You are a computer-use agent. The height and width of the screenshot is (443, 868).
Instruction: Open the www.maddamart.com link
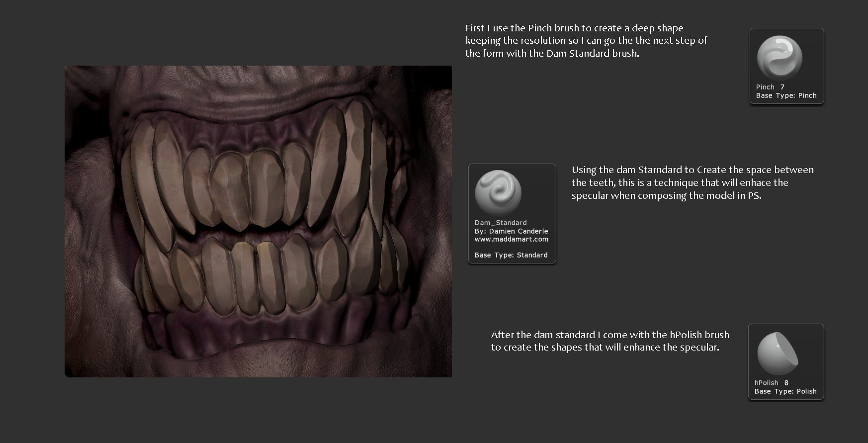click(511, 239)
